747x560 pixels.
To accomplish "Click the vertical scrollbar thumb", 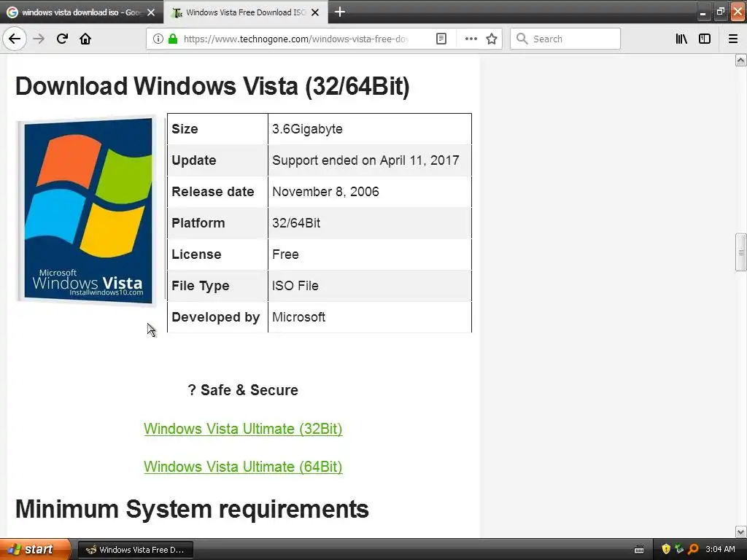I will pyautogui.click(x=740, y=252).
